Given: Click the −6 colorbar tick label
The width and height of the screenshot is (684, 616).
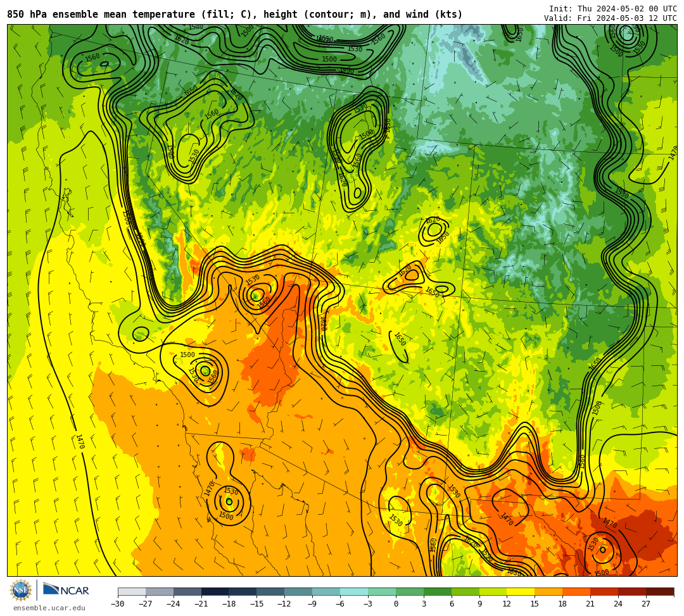Looking at the screenshot, I should click(x=340, y=604).
